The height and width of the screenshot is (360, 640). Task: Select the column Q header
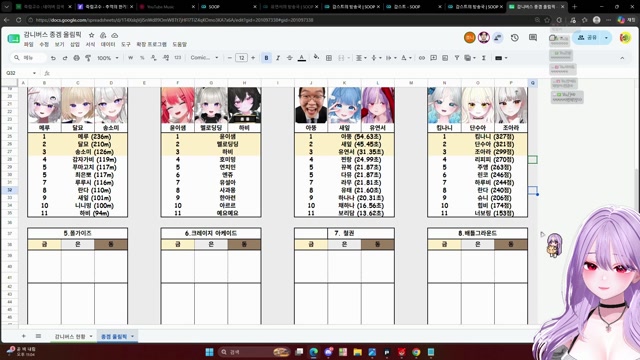(x=532, y=83)
